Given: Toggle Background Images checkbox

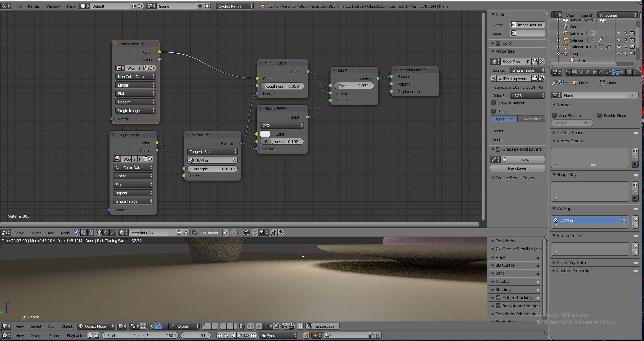Looking at the screenshot, I should (498, 306).
